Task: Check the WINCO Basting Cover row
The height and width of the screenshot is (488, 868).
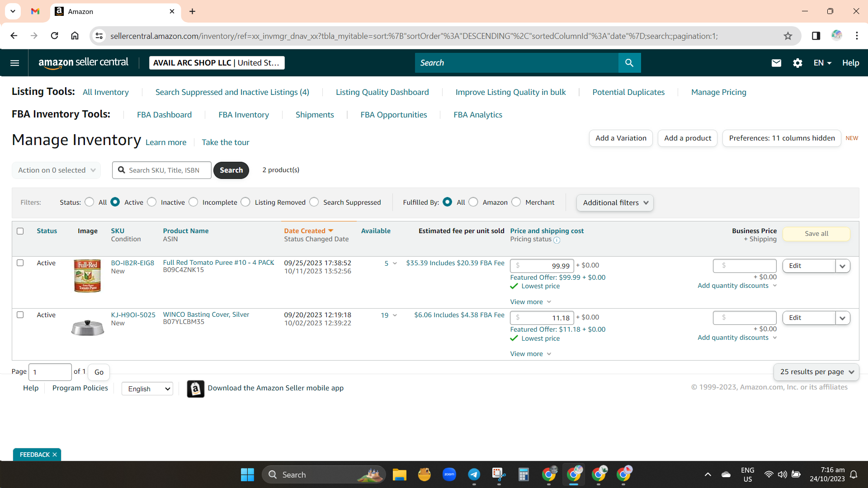Action: pyautogui.click(x=20, y=314)
